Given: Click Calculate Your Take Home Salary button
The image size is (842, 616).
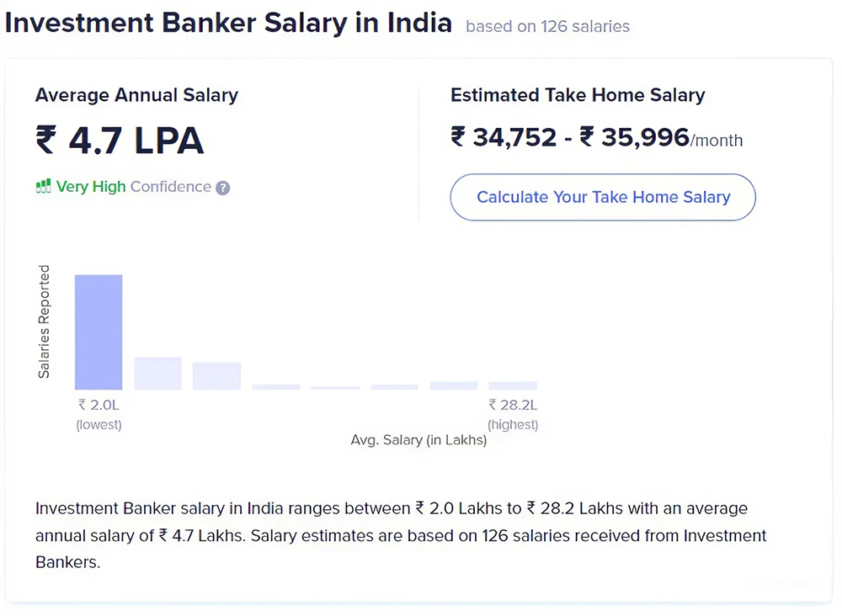Looking at the screenshot, I should 603,197.
